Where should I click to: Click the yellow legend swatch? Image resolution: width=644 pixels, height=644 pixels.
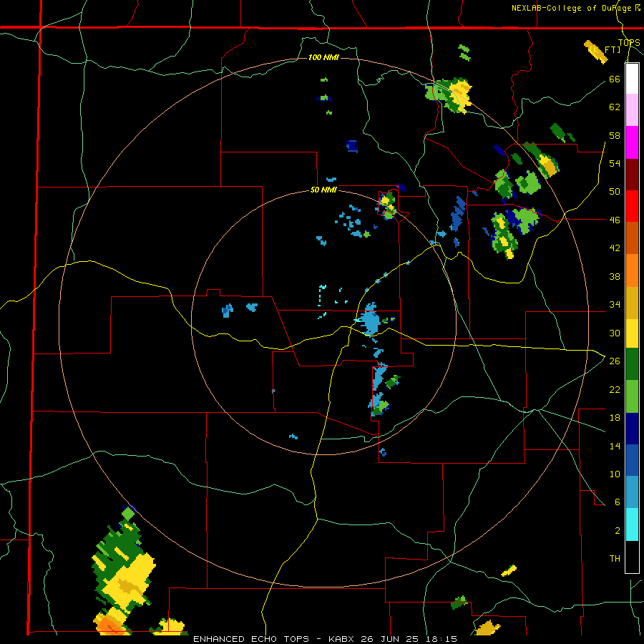(x=632, y=333)
